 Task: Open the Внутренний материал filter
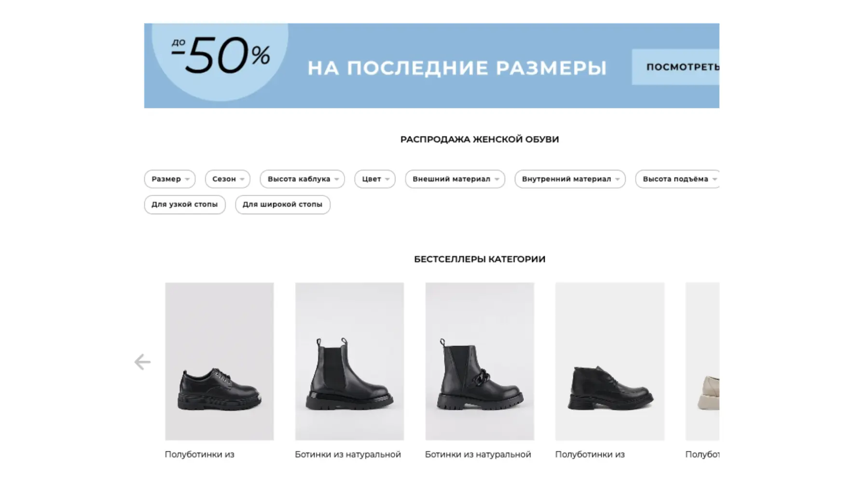pyautogui.click(x=570, y=179)
